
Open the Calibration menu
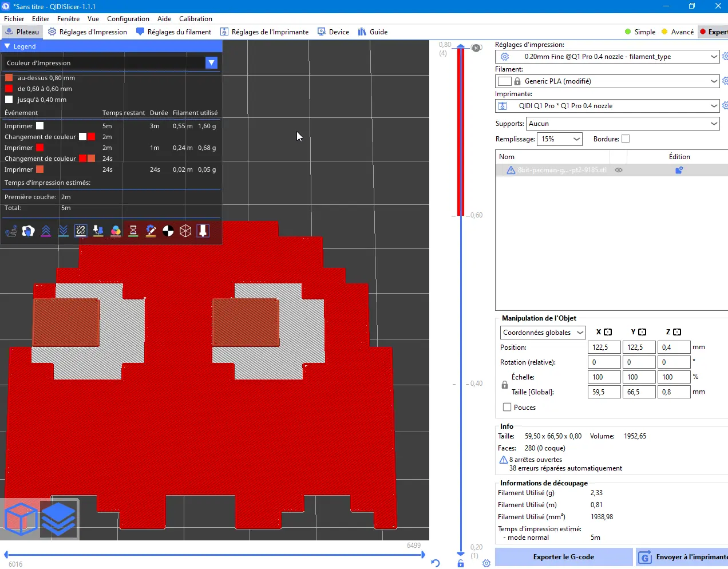click(x=196, y=19)
